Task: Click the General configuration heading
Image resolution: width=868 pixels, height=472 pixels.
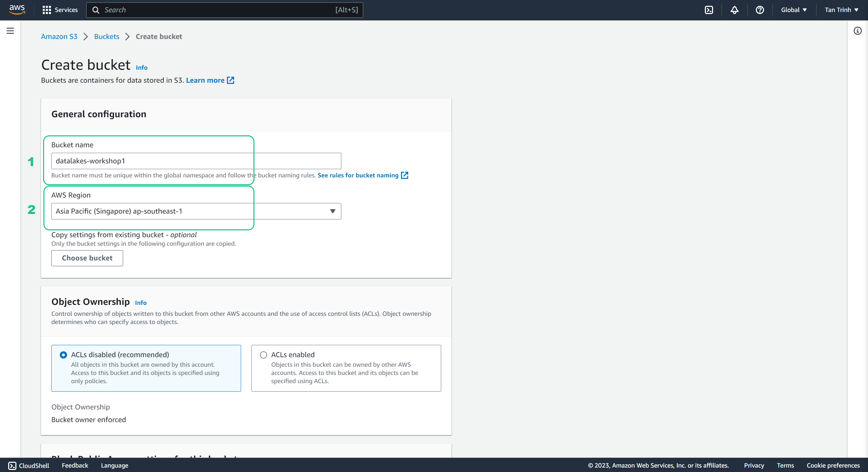Action: click(x=99, y=114)
